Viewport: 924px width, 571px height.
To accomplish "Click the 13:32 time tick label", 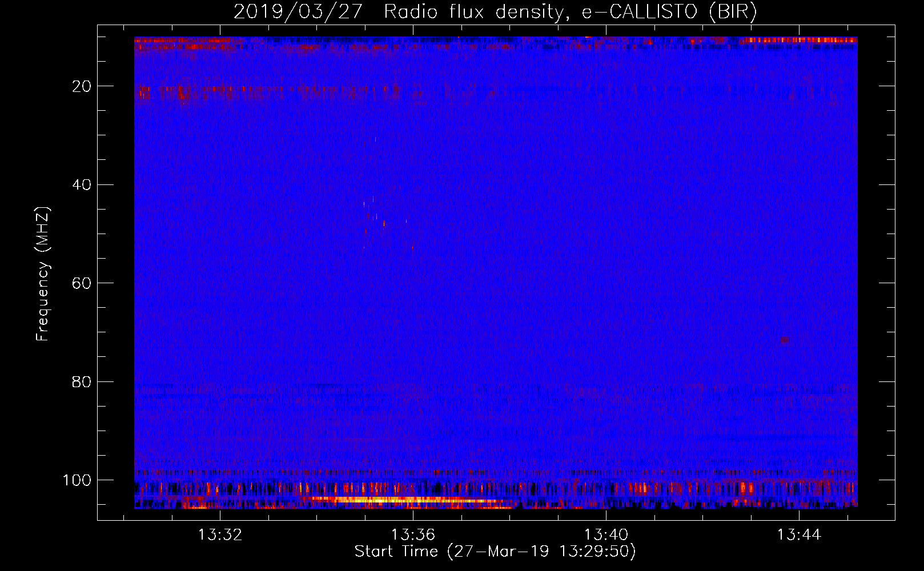I will [220, 535].
